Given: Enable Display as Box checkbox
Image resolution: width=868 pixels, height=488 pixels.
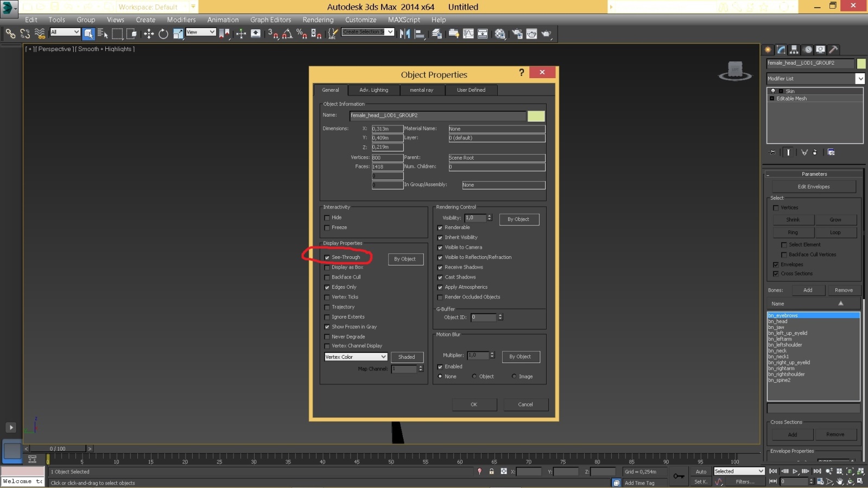Looking at the screenshot, I should coord(327,268).
